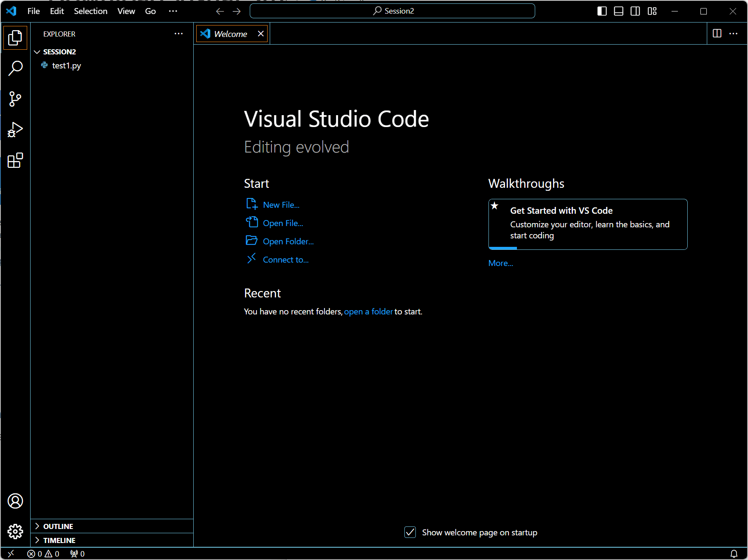Click the Open Folder icon
The height and width of the screenshot is (560, 748).
252,240
